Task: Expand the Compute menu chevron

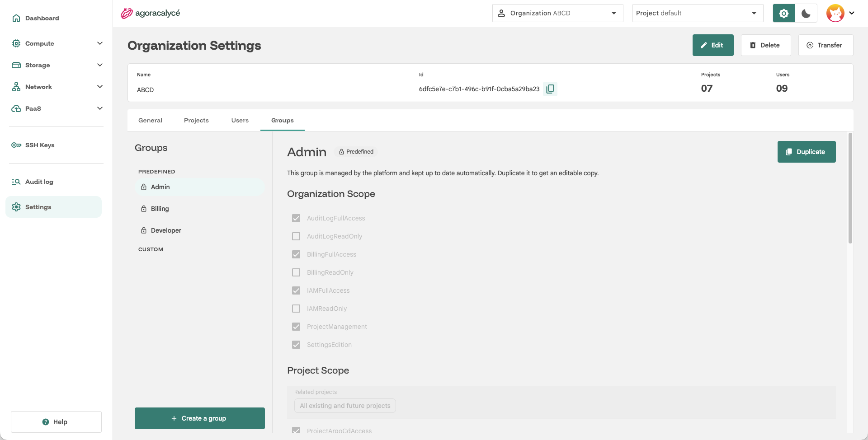Action: [x=100, y=43]
